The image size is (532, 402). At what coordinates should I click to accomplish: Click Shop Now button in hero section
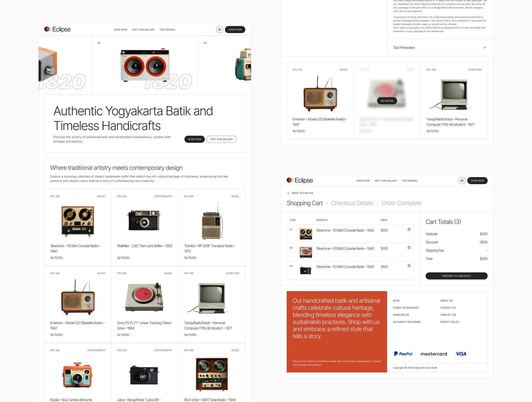click(x=194, y=139)
